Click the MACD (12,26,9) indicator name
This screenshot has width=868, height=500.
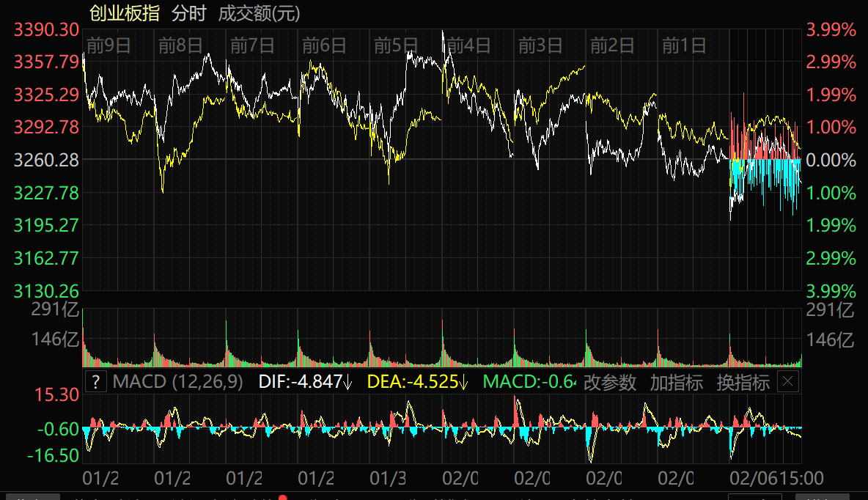[x=178, y=382]
